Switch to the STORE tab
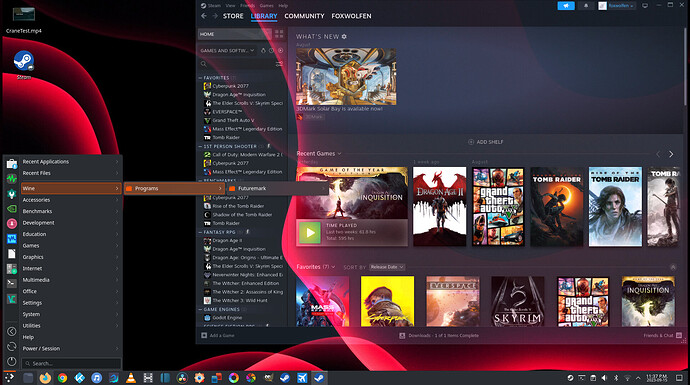Image resolution: width=690 pixels, height=385 pixels. 233,16
